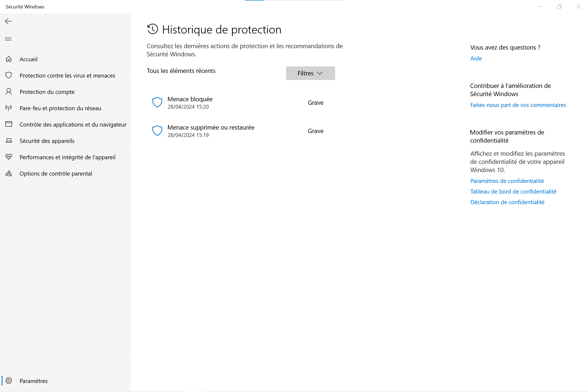The height and width of the screenshot is (392, 588).
Task: Click the account protection person icon
Action: click(x=9, y=92)
